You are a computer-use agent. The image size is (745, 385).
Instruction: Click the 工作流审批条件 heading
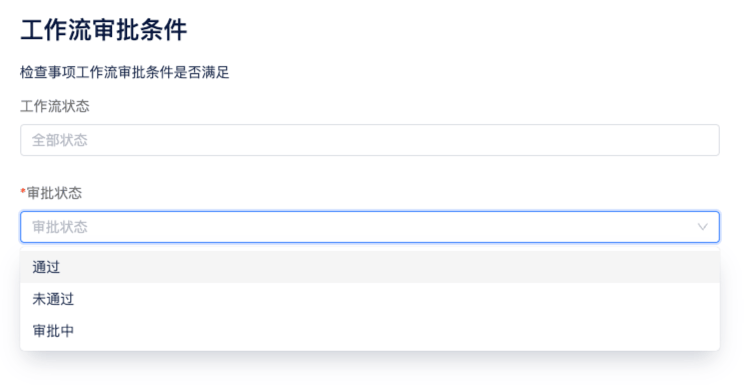click(104, 30)
